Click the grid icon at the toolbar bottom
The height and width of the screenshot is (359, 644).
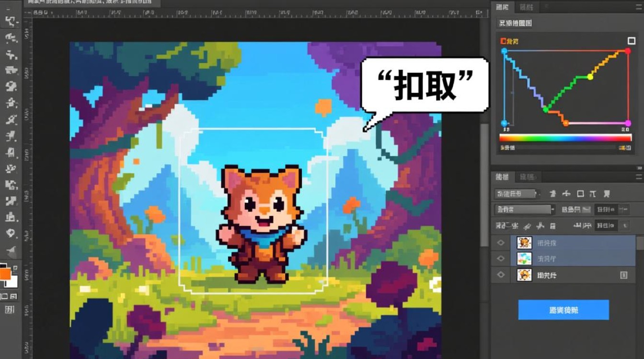coord(10,310)
